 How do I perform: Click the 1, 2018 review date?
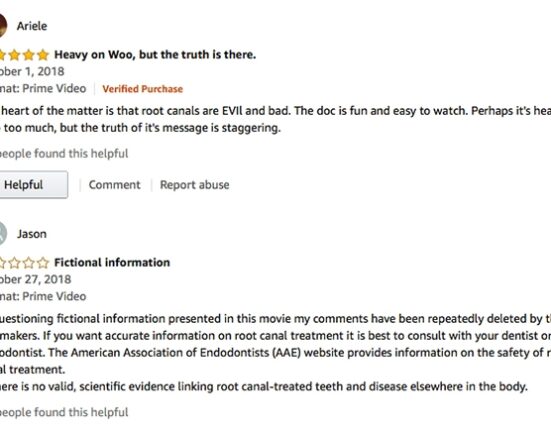(x=32, y=72)
